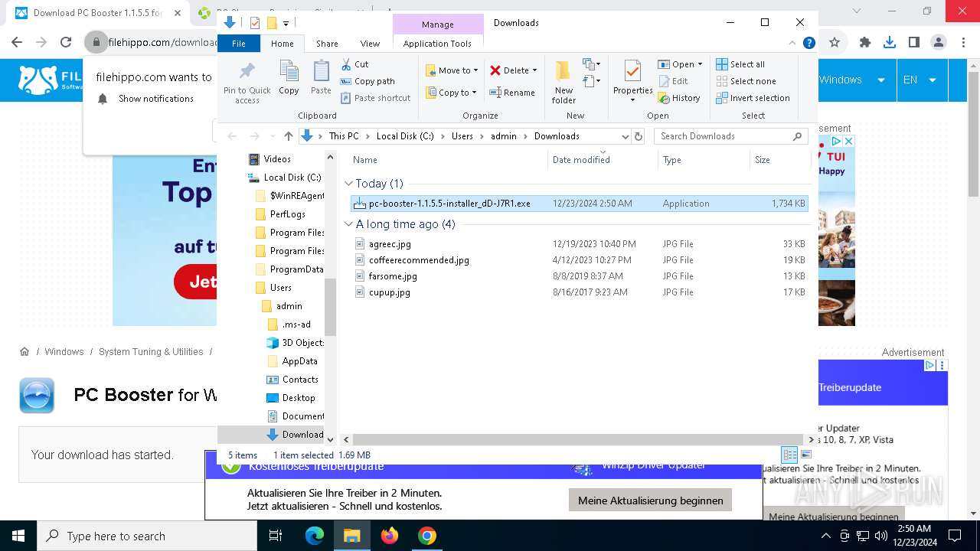Image resolution: width=980 pixels, height=551 pixels.
Task: Open Microsoft Edge from taskbar
Action: coord(315,536)
